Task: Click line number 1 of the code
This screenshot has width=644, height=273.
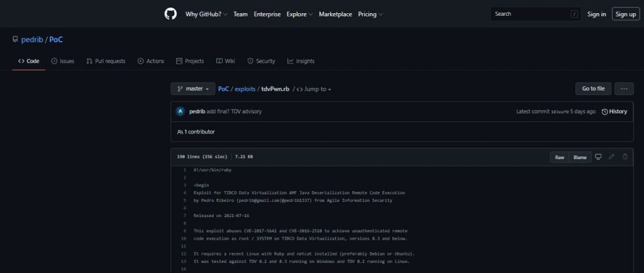Action: 184,170
